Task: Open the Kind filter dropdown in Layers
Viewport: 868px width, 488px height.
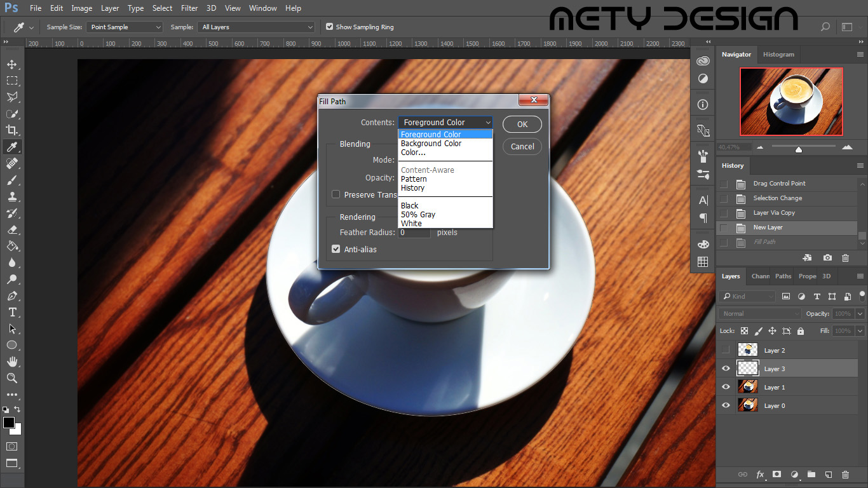Action: [748, 296]
